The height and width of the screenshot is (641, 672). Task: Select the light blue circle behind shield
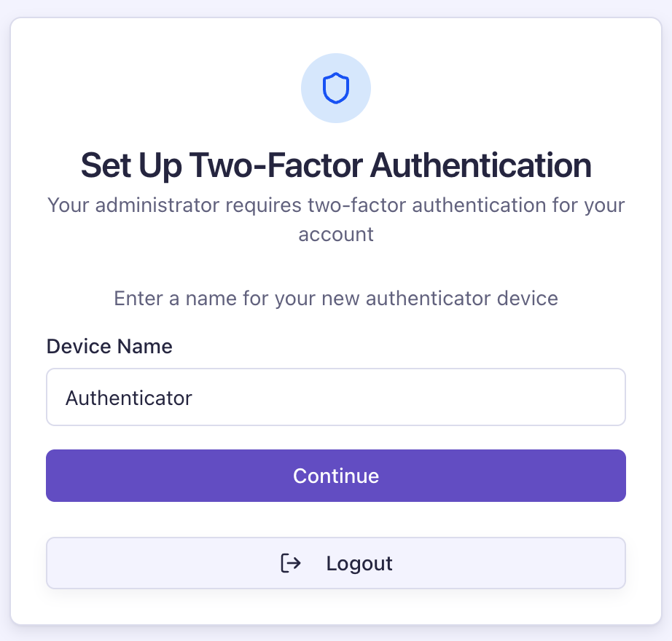coord(335,88)
